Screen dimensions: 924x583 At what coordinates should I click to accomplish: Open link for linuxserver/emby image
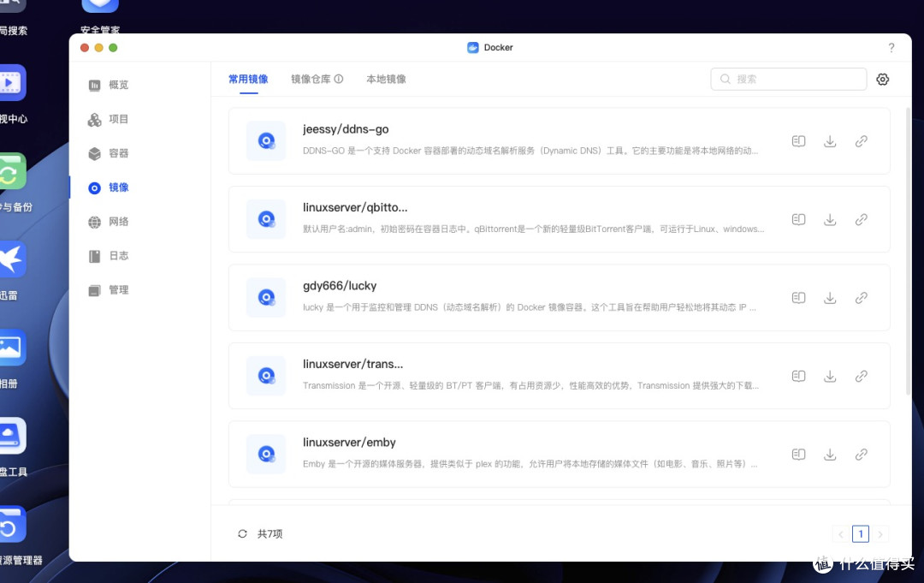(x=861, y=455)
